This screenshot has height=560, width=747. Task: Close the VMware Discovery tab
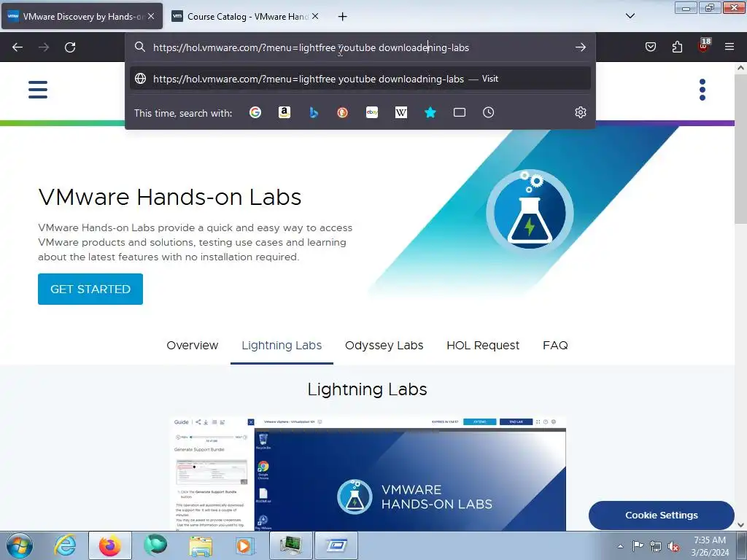click(x=151, y=16)
